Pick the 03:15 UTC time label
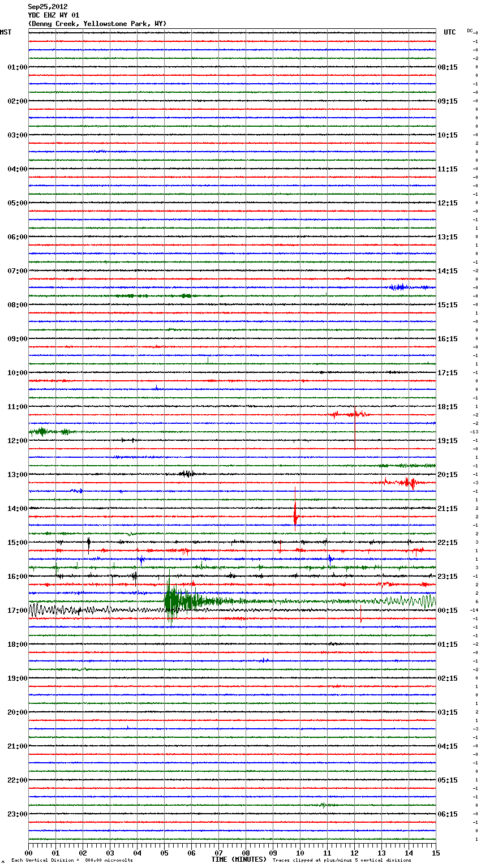Image resolution: width=481 pixels, height=868 pixels. click(x=448, y=712)
